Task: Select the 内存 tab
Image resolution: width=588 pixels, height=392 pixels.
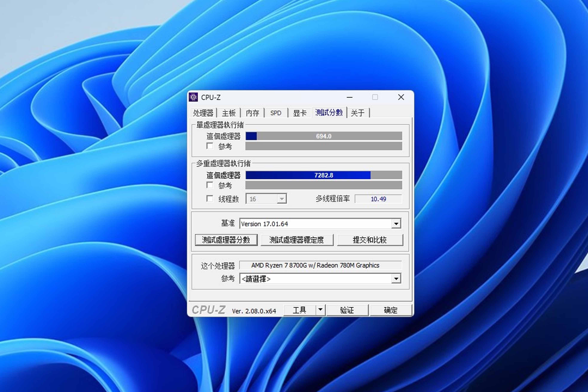Action: (x=252, y=113)
